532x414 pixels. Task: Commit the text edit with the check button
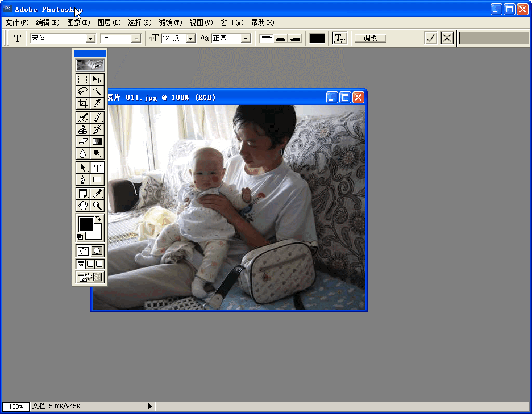(430, 38)
